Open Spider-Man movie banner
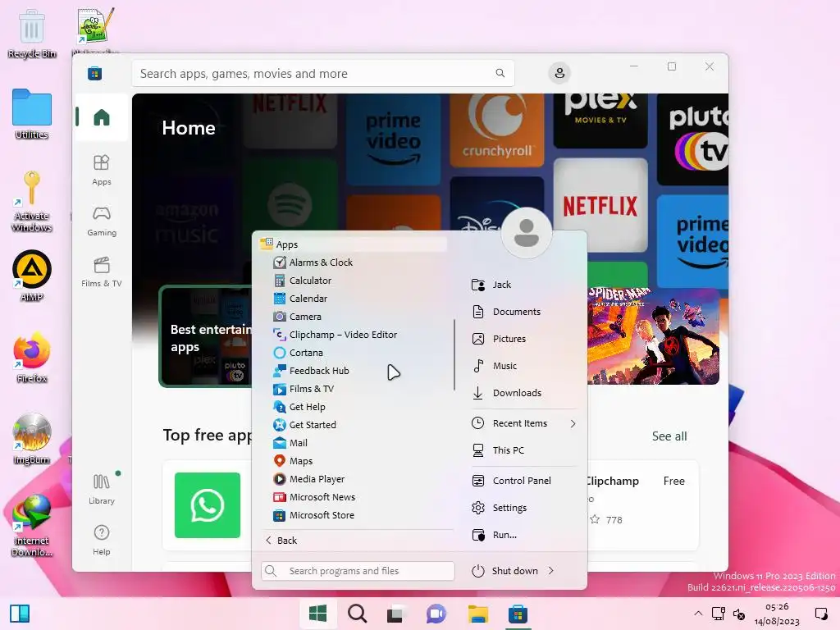840x630 pixels. (x=653, y=336)
